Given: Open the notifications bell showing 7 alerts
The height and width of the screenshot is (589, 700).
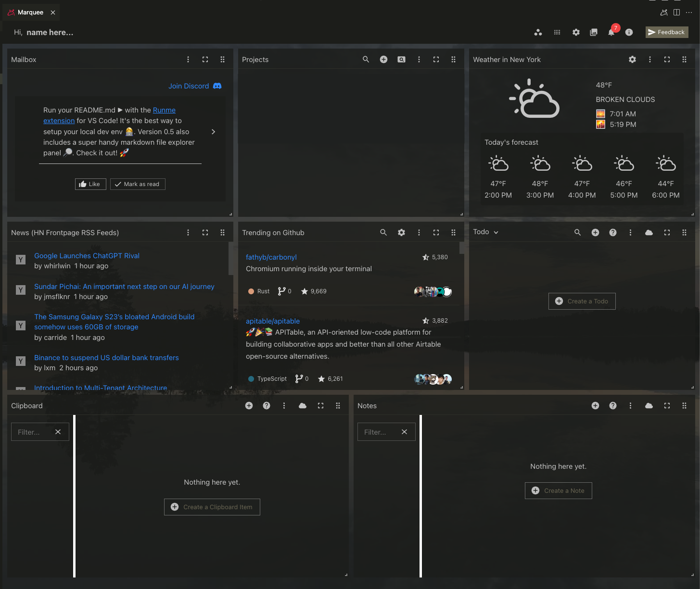Looking at the screenshot, I should [611, 32].
